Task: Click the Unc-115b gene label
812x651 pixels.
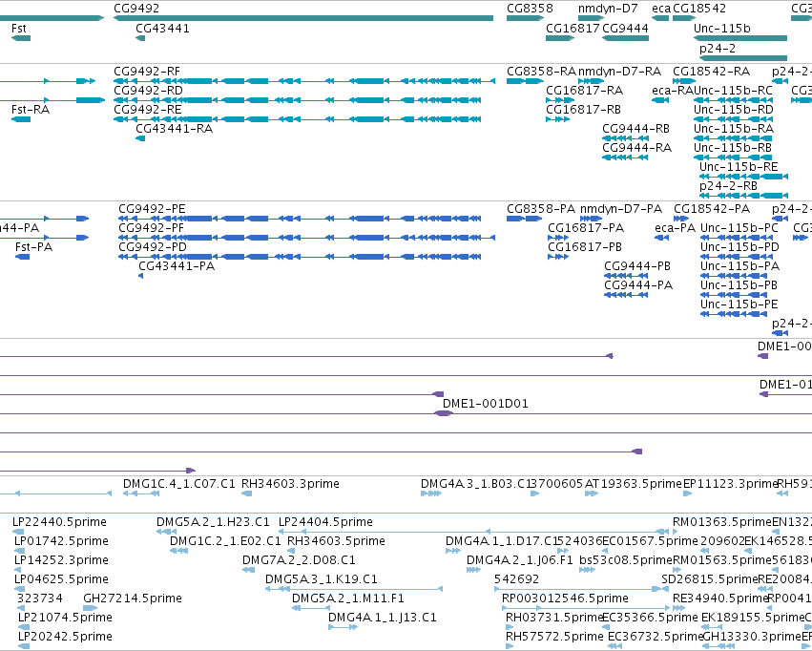Action: coord(722,29)
